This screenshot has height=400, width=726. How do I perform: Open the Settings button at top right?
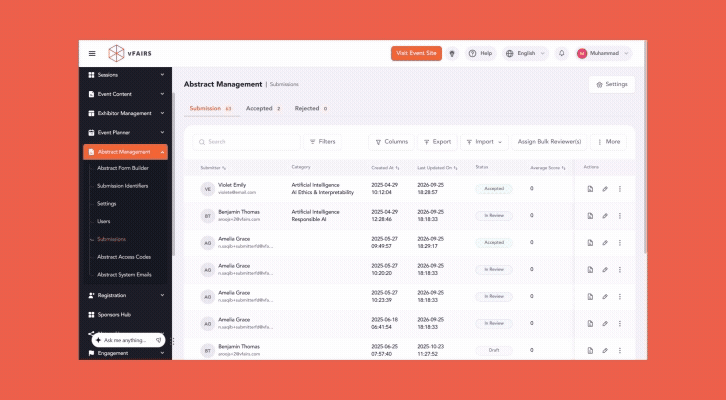click(x=612, y=85)
